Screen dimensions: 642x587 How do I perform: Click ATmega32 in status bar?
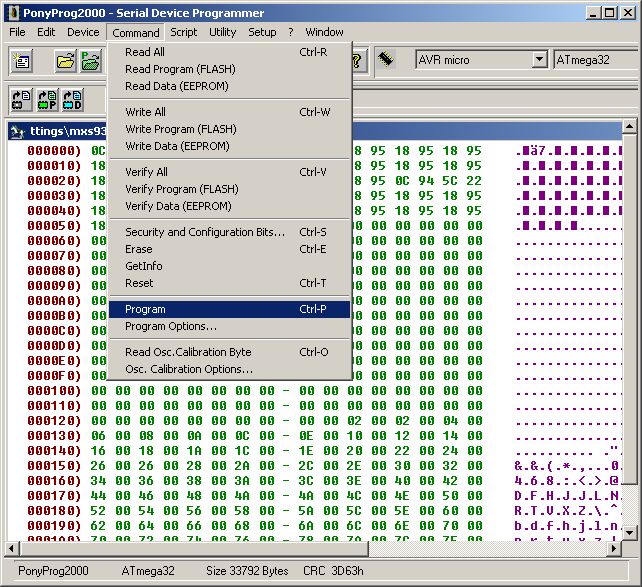tap(148, 571)
